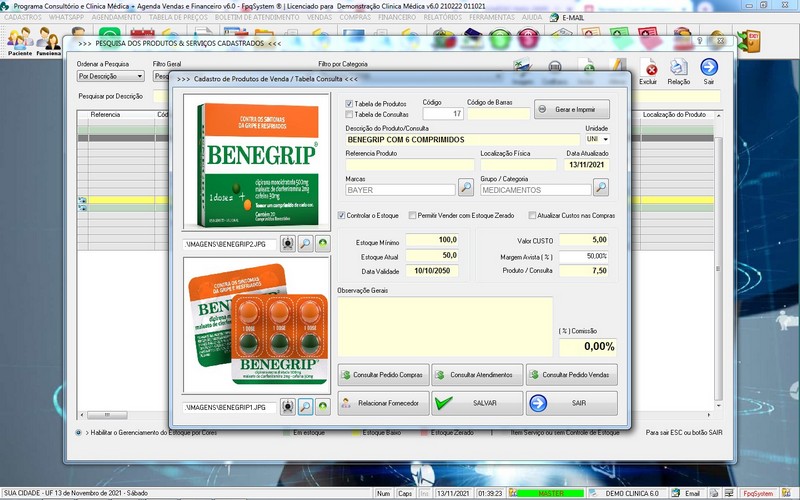Viewport: 800px width, 500px height.
Task: Open the Paciente icon in main toolbar
Action: tap(20, 41)
